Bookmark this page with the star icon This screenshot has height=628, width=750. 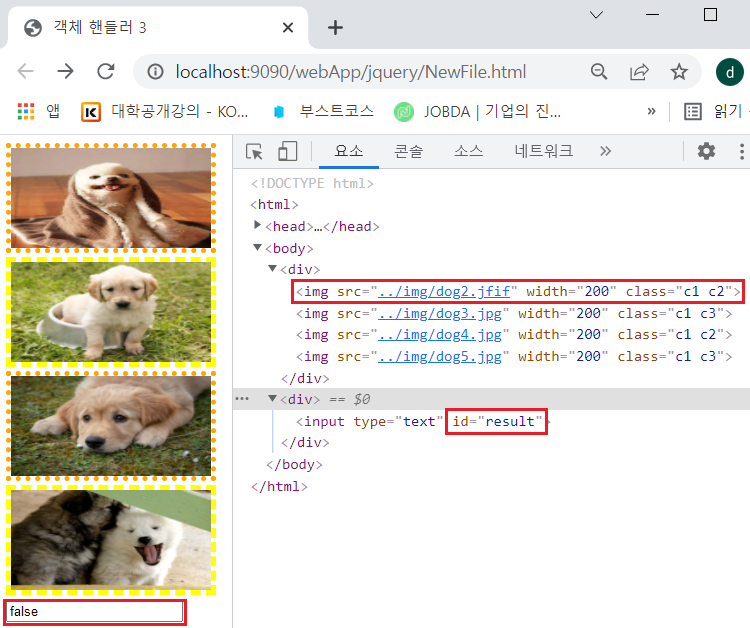tap(679, 72)
